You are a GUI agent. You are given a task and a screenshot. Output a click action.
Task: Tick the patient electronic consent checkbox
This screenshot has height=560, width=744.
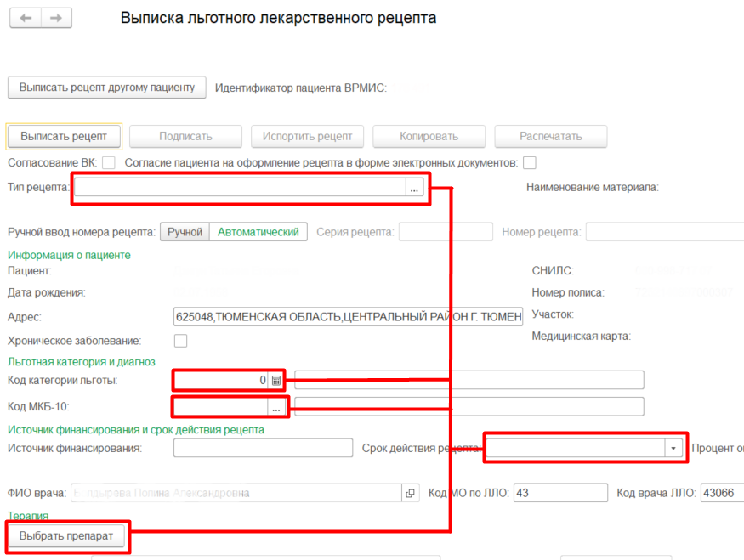pos(530,162)
